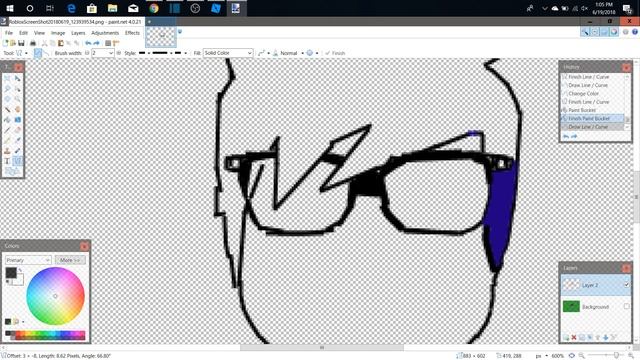This screenshot has height=360, width=640.
Task: Click the Finish button in toolbar
Action: point(336,53)
